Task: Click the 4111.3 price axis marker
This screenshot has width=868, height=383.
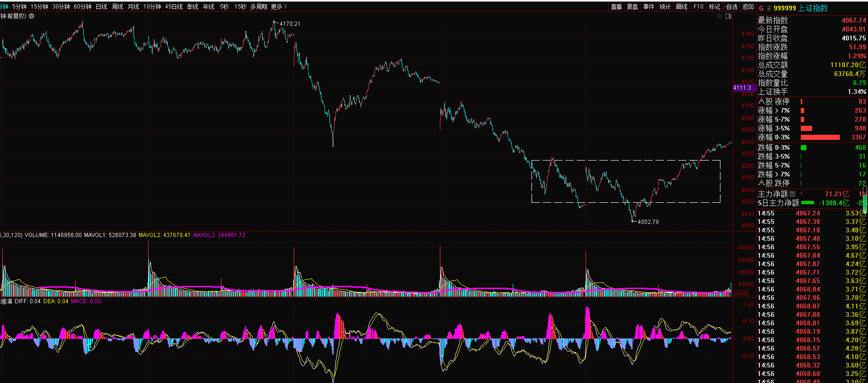Action: pos(743,88)
